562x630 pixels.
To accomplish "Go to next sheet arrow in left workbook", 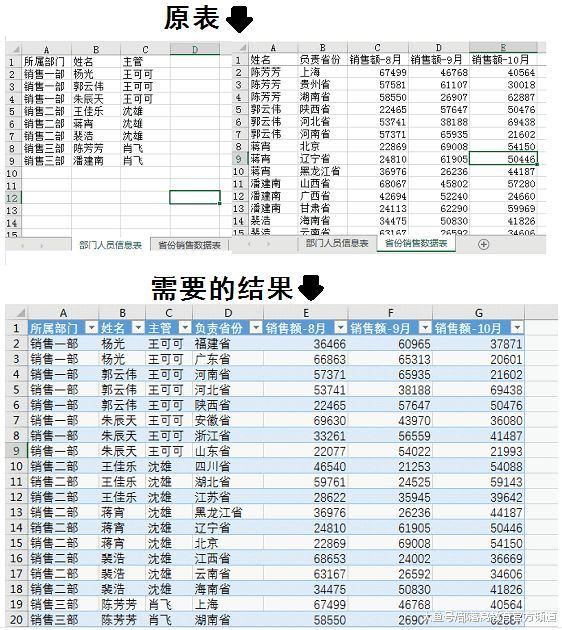I will (42, 245).
